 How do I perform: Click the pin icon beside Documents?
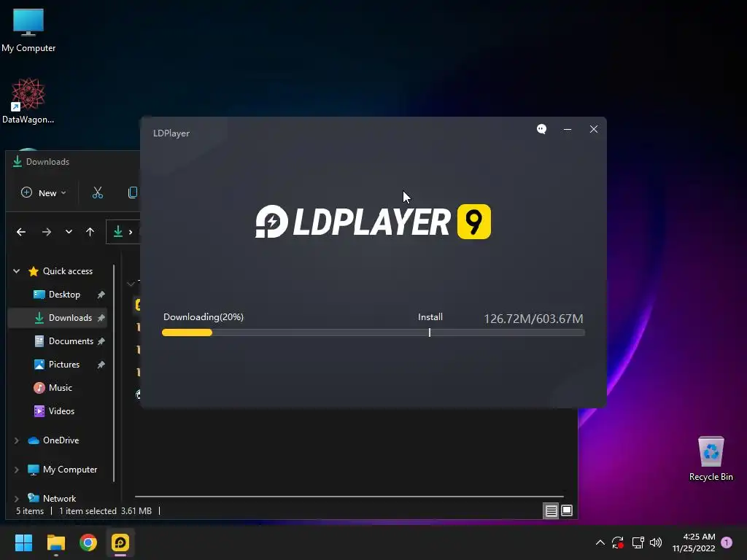pyautogui.click(x=101, y=341)
